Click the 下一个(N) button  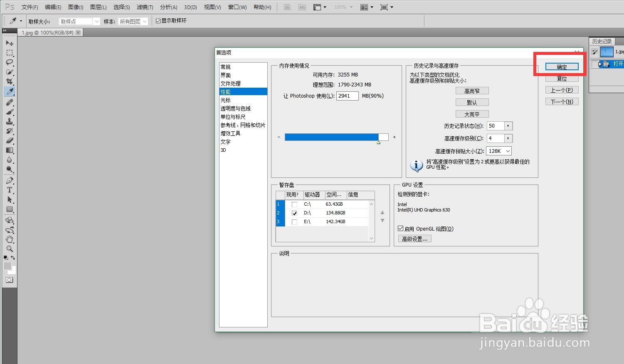coord(562,101)
